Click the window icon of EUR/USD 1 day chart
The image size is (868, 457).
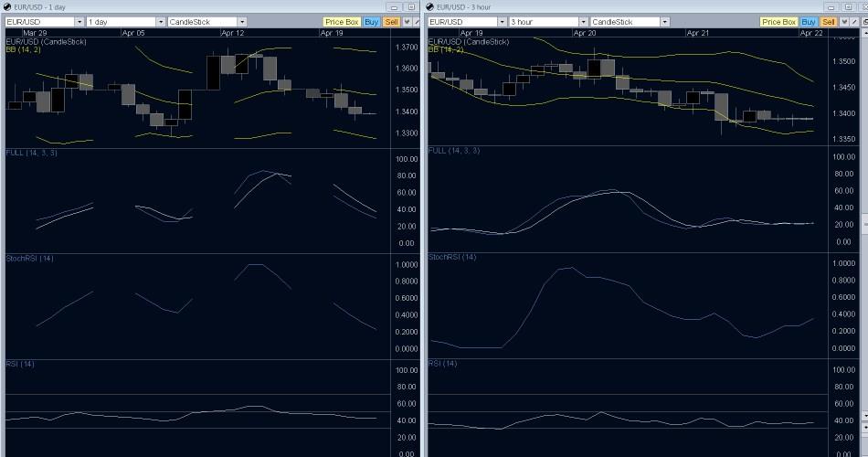tap(7, 7)
